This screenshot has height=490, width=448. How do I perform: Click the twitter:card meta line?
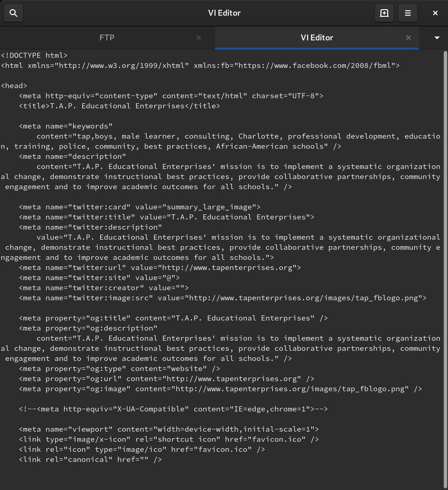140,207
